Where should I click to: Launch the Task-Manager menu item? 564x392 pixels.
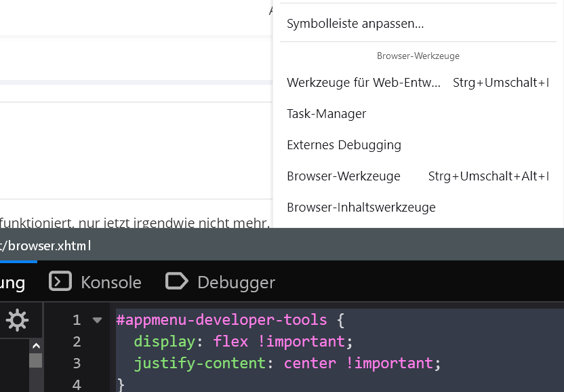point(326,114)
